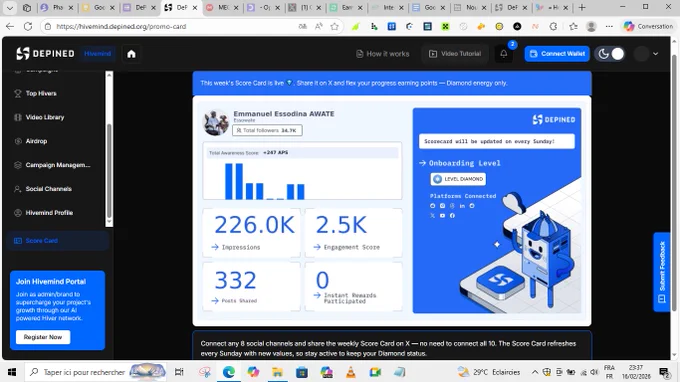680x382 pixels.
Task: Click the user profile picture on score card
Action: click(216, 123)
